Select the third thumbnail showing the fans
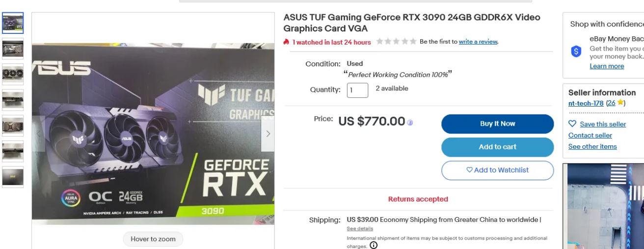 [13, 74]
